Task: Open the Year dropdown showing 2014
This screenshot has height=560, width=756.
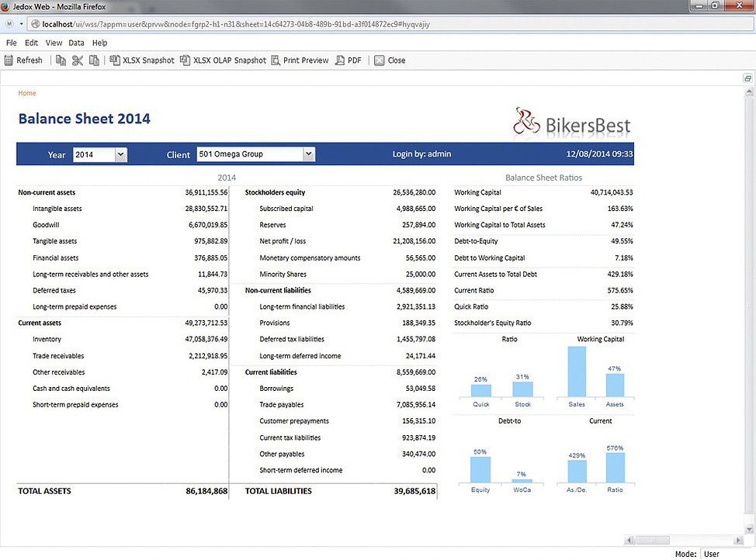Action: tap(120, 154)
